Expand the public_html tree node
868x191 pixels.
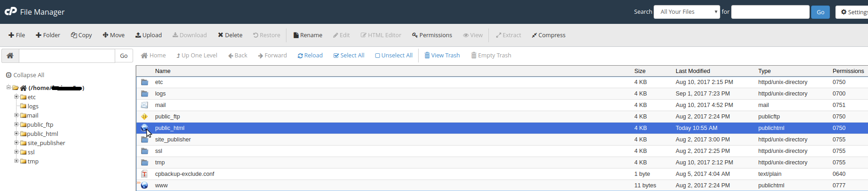point(17,134)
